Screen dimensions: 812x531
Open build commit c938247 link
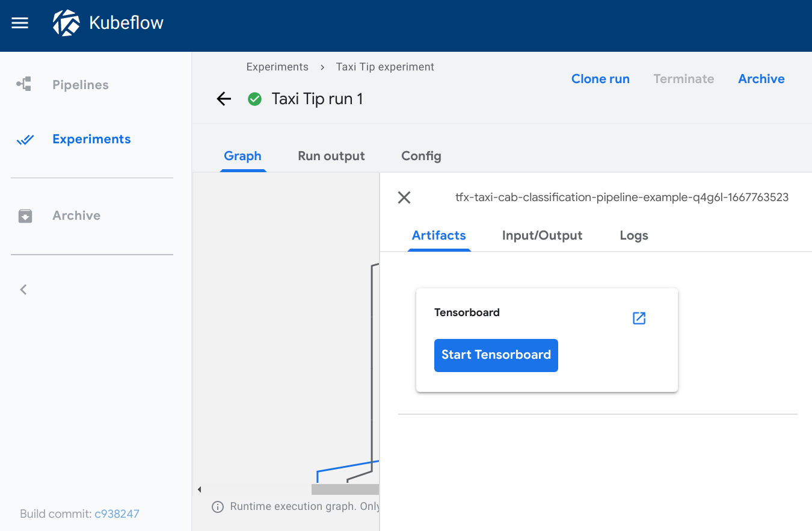[x=117, y=514]
